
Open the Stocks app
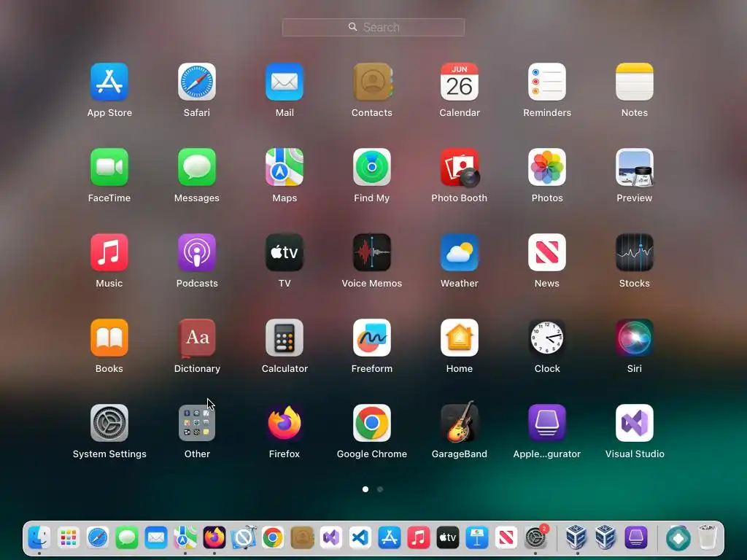635,252
